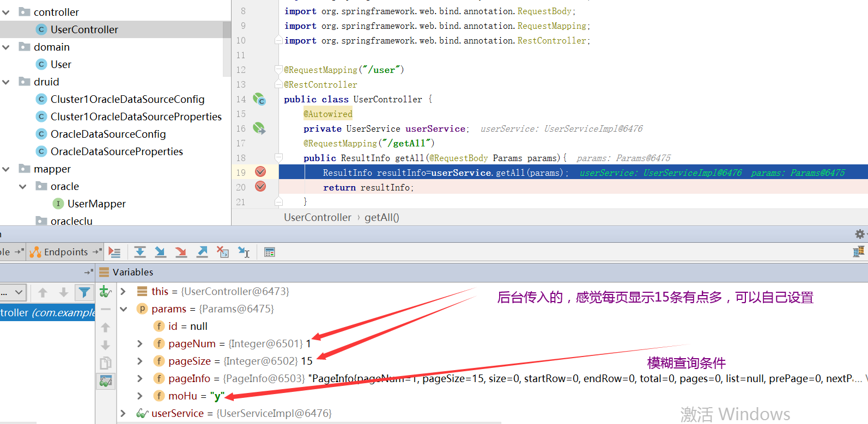Click the Step Into debug button
868x424 pixels.
pyautogui.click(x=160, y=252)
